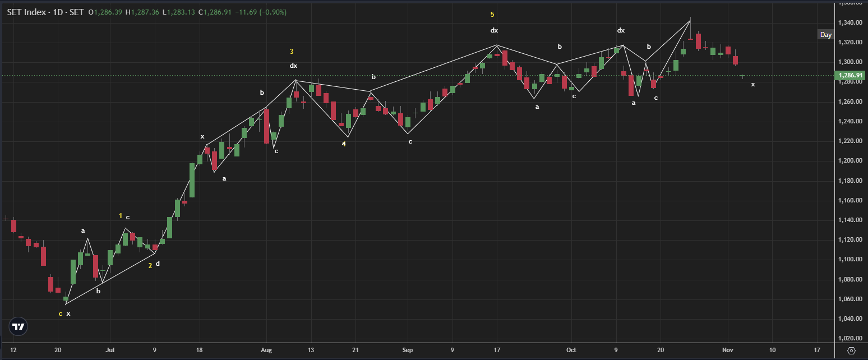Click the SET Index · 1D · SET title
The image size is (868, 360).
pos(46,11)
